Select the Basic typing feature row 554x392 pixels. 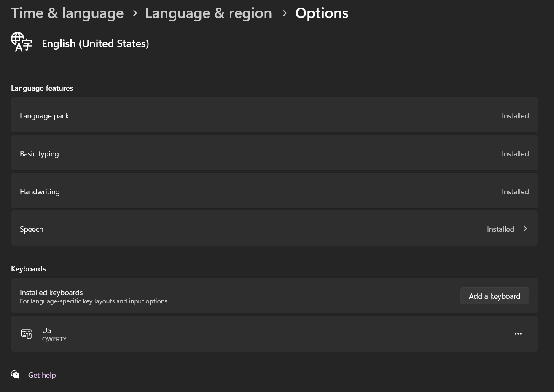[x=253, y=153]
